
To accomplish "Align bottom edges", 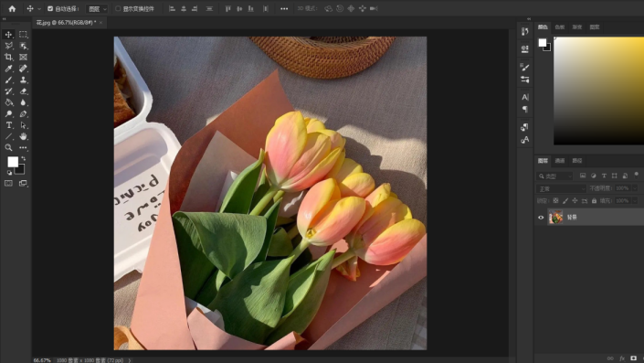I will 250,8.
